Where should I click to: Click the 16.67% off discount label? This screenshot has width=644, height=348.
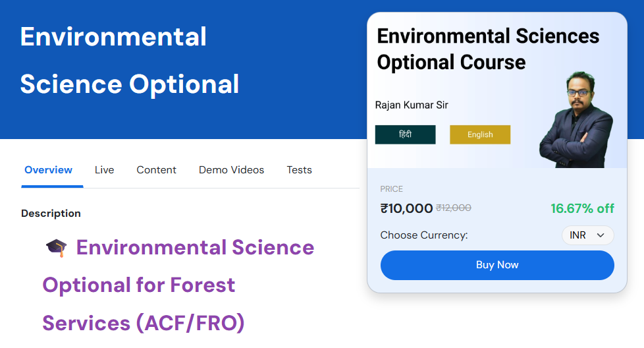pyautogui.click(x=582, y=208)
